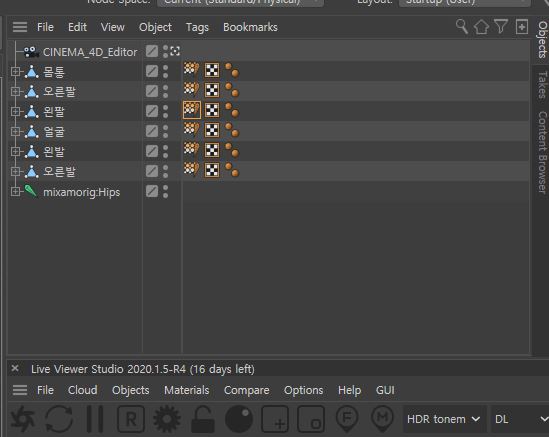Open the filter funnel icon
This screenshot has width=549, height=437.
[x=501, y=27]
